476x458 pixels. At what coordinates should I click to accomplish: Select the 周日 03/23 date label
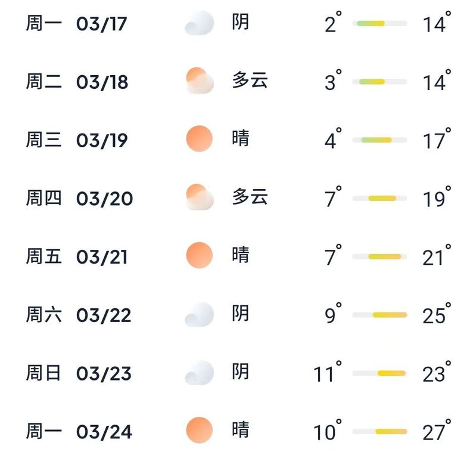click(79, 373)
